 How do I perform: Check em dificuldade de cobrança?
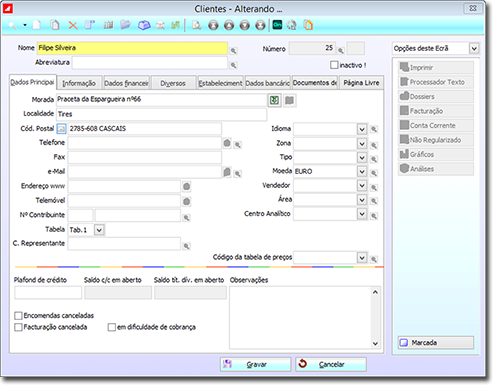point(112,327)
